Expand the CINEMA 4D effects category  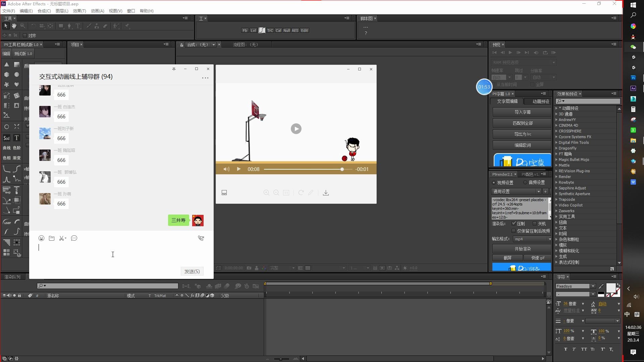556,125
